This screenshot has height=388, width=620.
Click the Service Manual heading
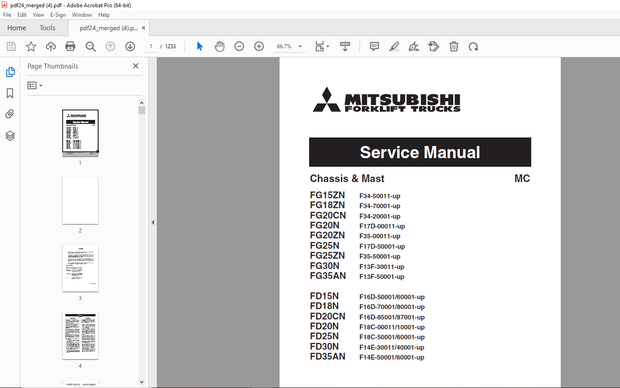click(x=420, y=152)
